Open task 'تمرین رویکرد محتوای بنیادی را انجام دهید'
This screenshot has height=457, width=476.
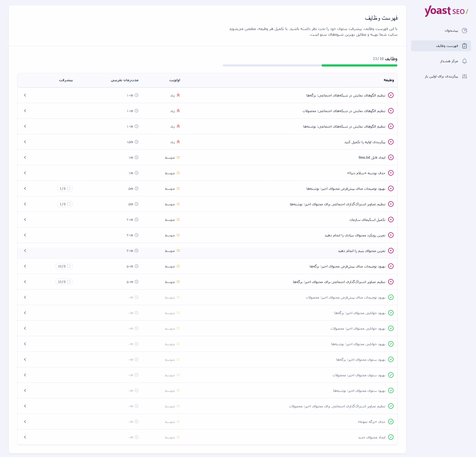[x=355, y=235]
